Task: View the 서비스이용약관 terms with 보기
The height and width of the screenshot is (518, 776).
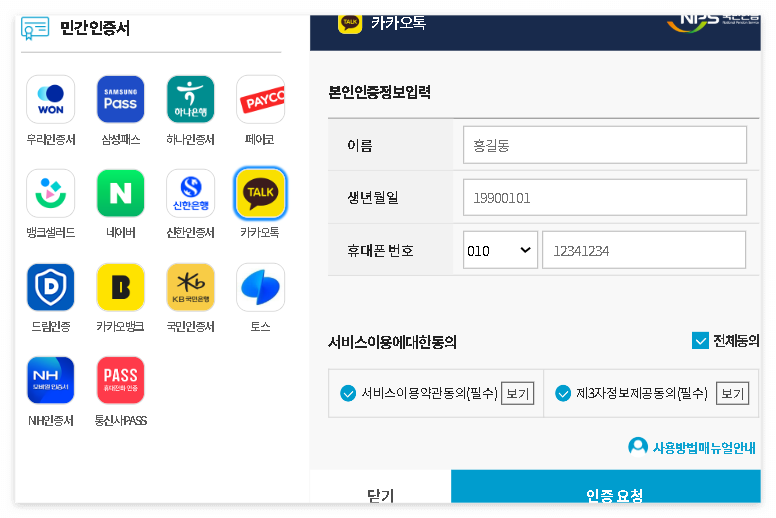Action: pyautogui.click(x=517, y=393)
